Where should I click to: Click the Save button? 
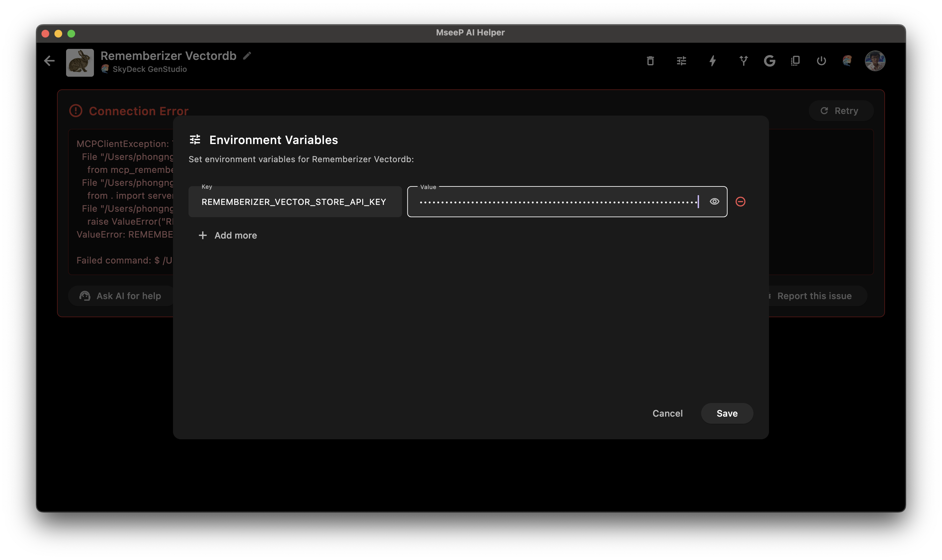coord(727,413)
